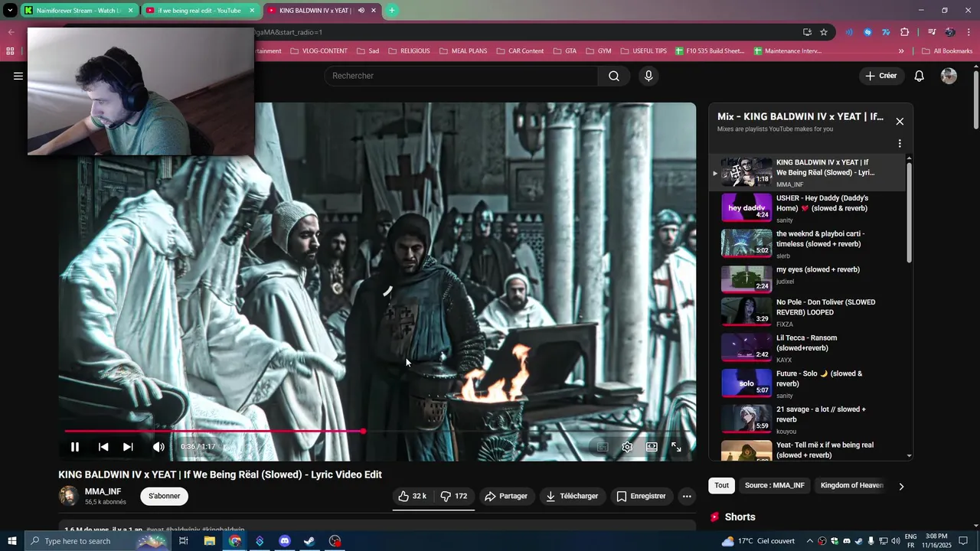Select my eyes (slowed + reverb)

[x=808, y=279]
